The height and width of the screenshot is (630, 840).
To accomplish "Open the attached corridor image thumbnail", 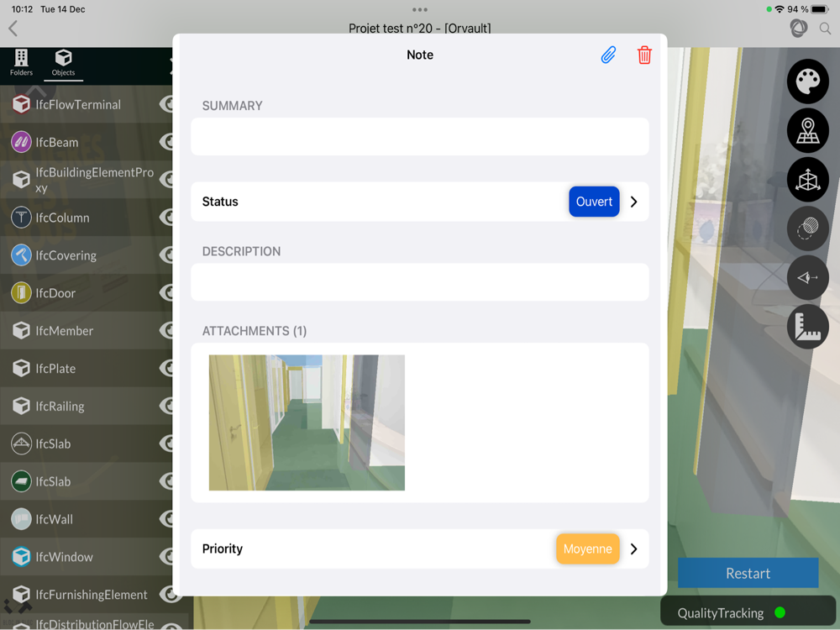I will tap(307, 423).
